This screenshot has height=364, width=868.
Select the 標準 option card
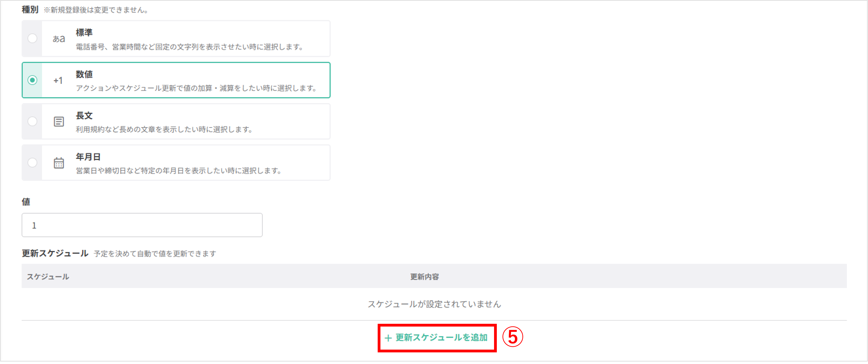[185, 38]
